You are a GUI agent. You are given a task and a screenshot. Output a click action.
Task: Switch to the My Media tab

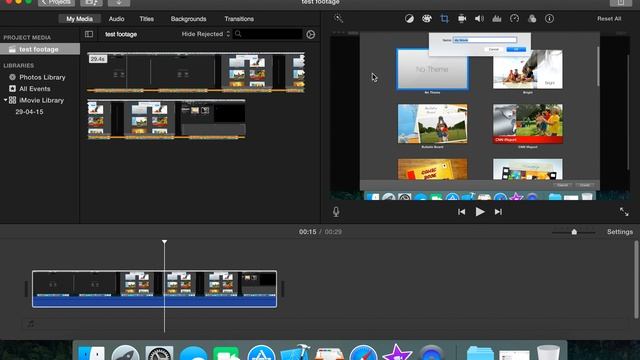(x=80, y=19)
